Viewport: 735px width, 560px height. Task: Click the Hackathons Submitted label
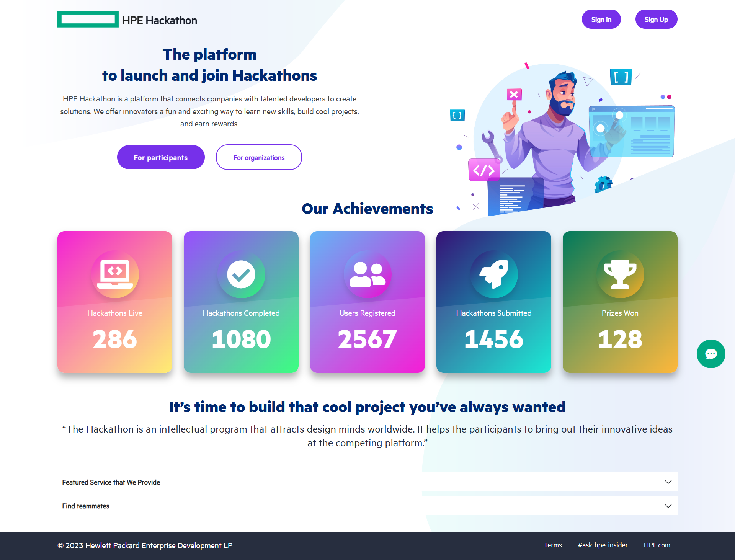(x=494, y=313)
